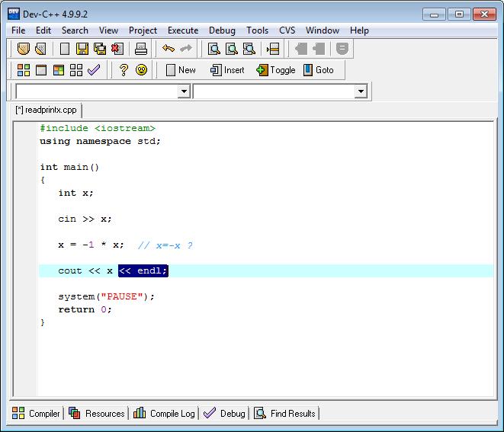The height and width of the screenshot is (432, 504).
Task: Expand the right member function dropdown
Action: [x=361, y=91]
